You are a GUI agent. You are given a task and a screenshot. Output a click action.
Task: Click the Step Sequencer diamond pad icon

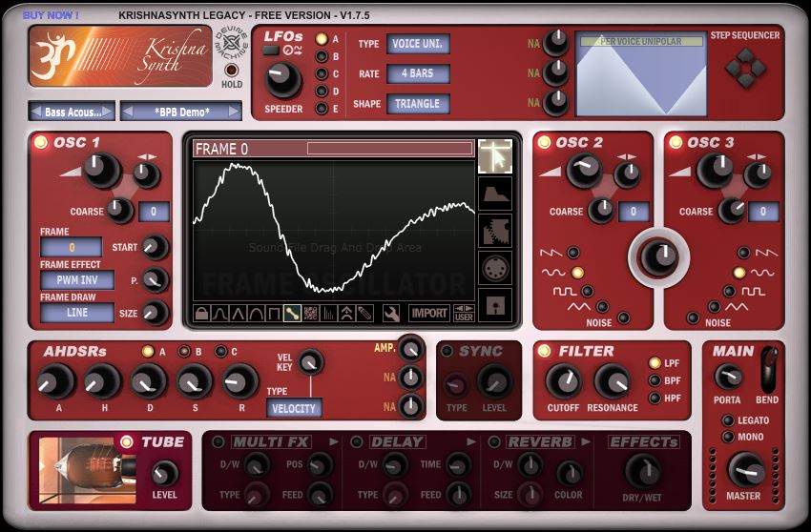(x=745, y=68)
